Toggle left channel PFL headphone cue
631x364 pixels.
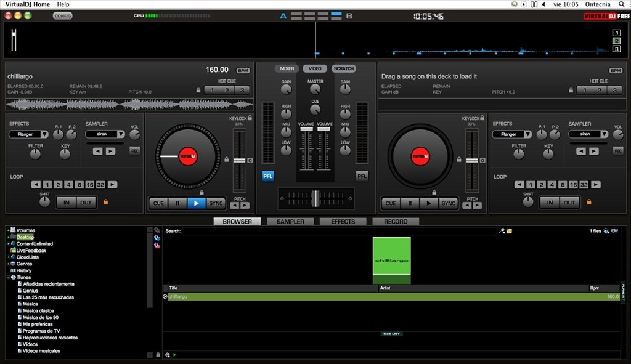(267, 176)
